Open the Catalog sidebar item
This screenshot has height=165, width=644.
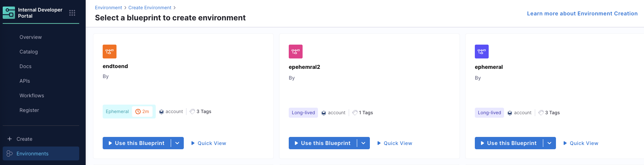pyautogui.click(x=29, y=52)
